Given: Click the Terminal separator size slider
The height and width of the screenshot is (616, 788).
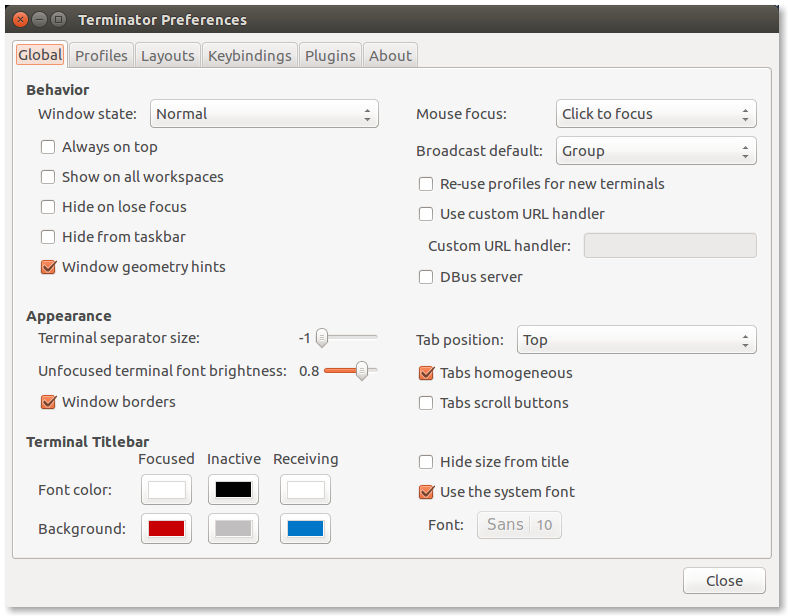Looking at the screenshot, I should (x=347, y=338).
